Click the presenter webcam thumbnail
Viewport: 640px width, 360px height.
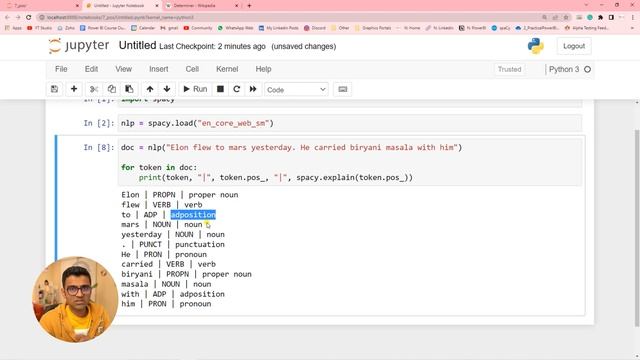point(75,299)
